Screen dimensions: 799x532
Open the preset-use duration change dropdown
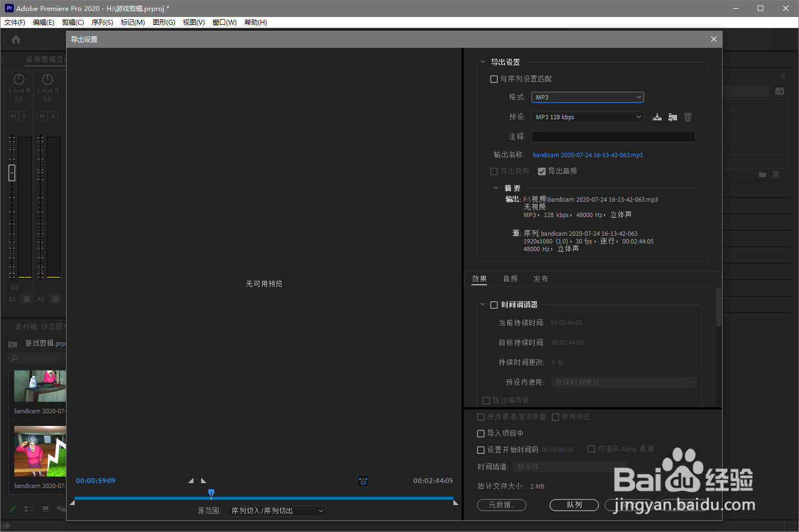[624, 382]
